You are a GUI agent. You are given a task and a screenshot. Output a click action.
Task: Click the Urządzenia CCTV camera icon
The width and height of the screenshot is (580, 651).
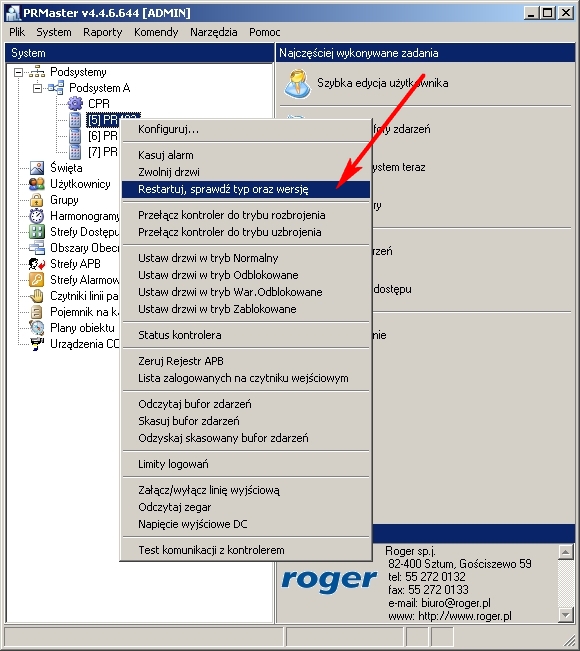click(37, 344)
